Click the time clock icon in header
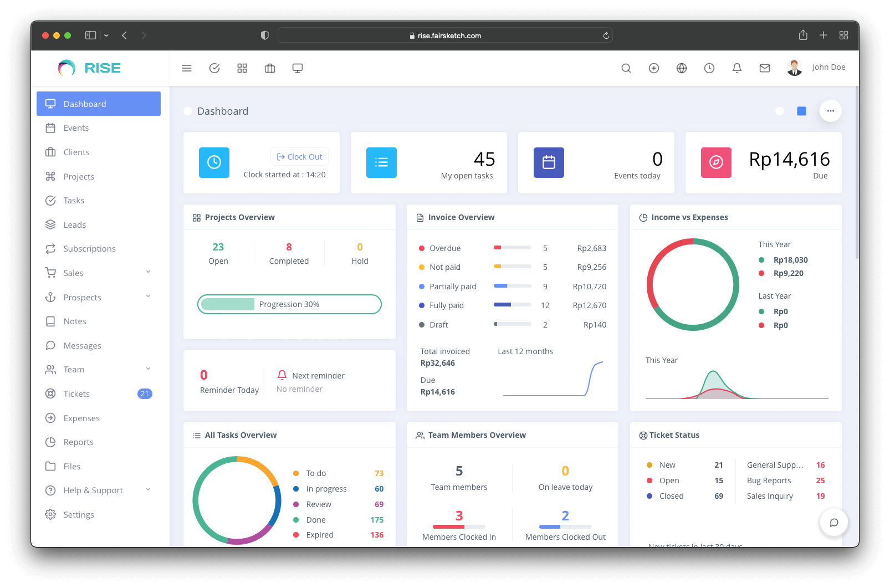The width and height of the screenshot is (890, 588). click(x=709, y=68)
